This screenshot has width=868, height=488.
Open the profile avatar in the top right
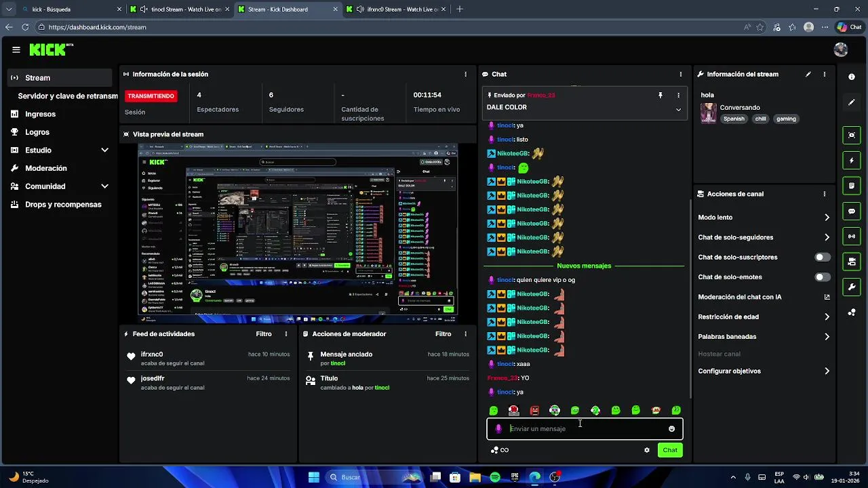pos(841,49)
